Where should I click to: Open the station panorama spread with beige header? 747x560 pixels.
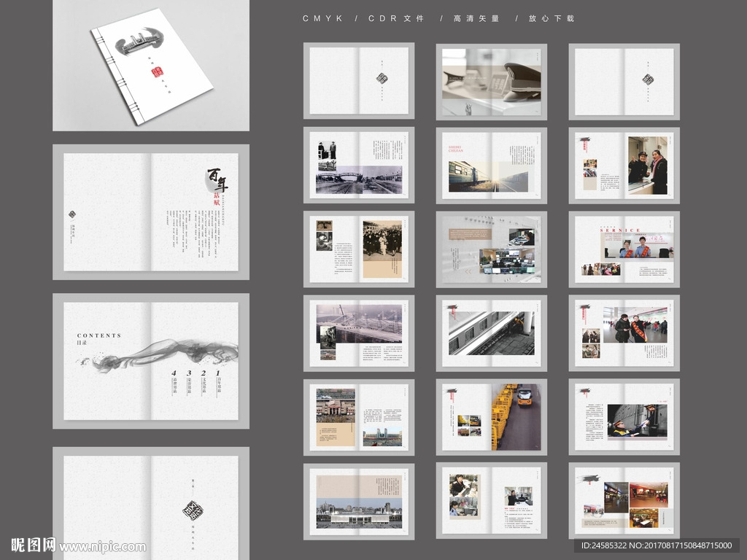pos(359,501)
